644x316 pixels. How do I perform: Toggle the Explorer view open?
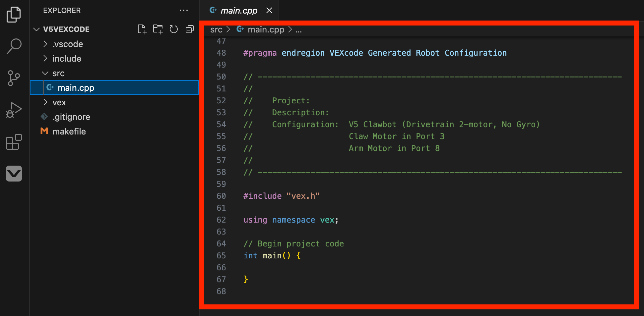pyautogui.click(x=14, y=15)
